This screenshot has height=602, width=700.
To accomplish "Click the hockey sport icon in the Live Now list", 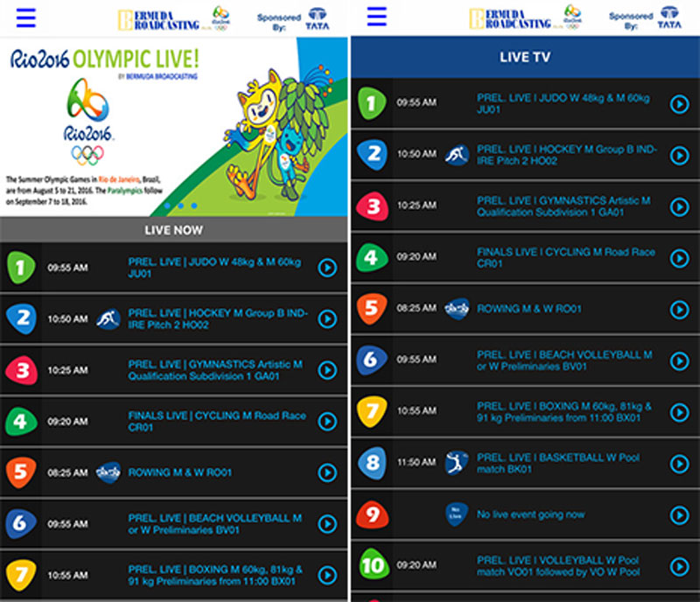I will click(108, 318).
